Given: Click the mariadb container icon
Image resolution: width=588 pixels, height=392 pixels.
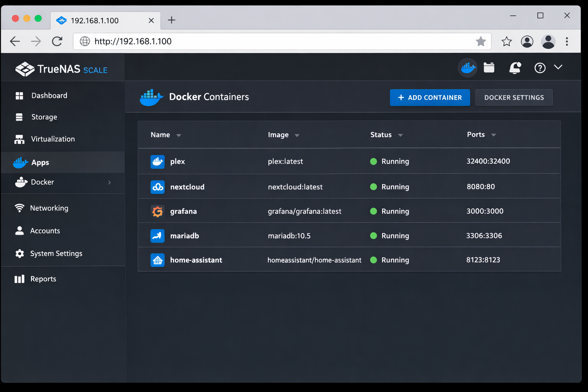Looking at the screenshot, I should coord(157,236).
